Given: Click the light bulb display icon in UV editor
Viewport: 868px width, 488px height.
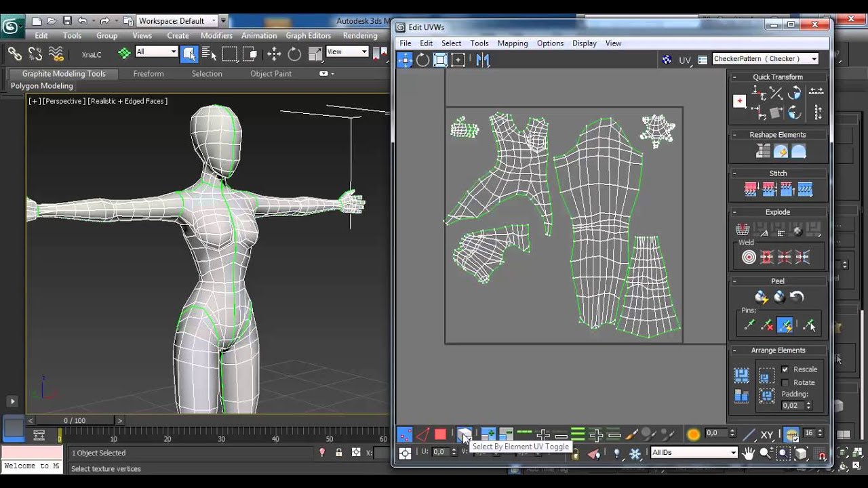Looking at the screenshot, I should (616, 453).
